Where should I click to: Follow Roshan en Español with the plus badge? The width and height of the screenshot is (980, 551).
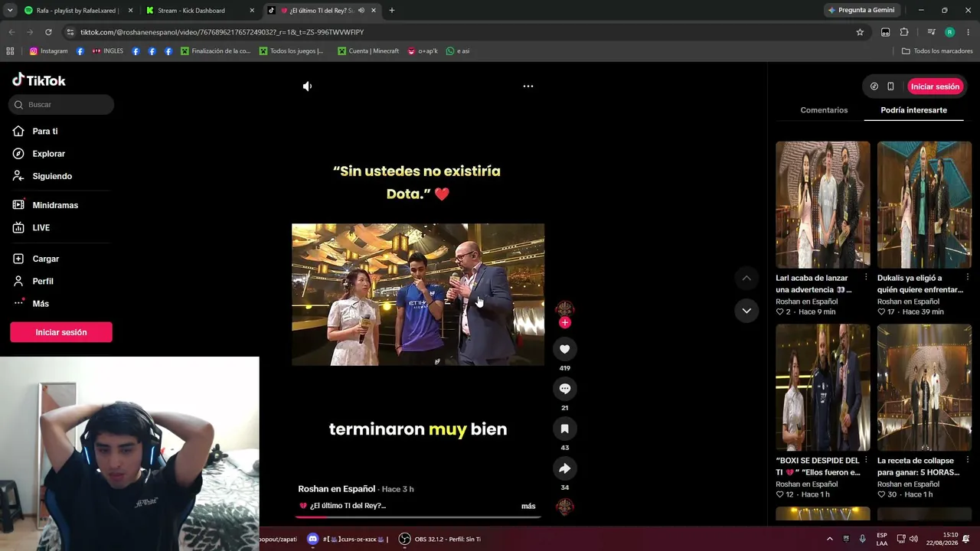point(564,323)
